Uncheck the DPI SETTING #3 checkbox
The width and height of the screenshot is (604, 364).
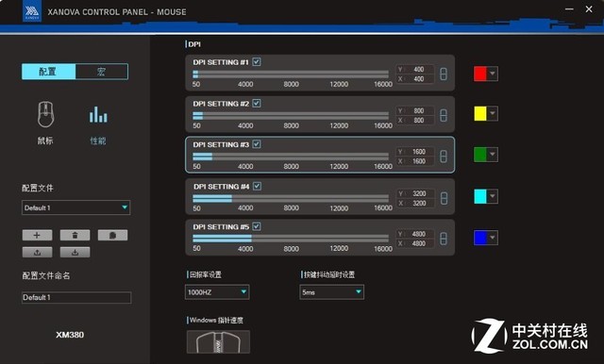(x=257, y=144)
